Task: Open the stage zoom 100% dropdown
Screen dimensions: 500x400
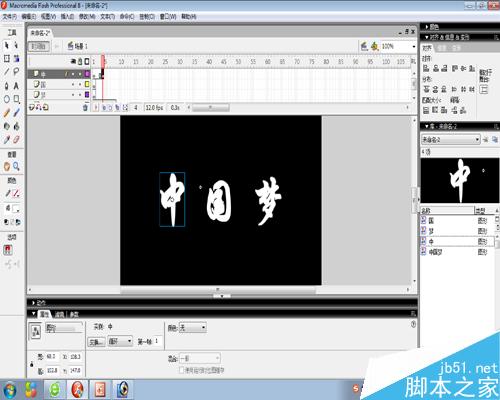Action: [414, 46]
